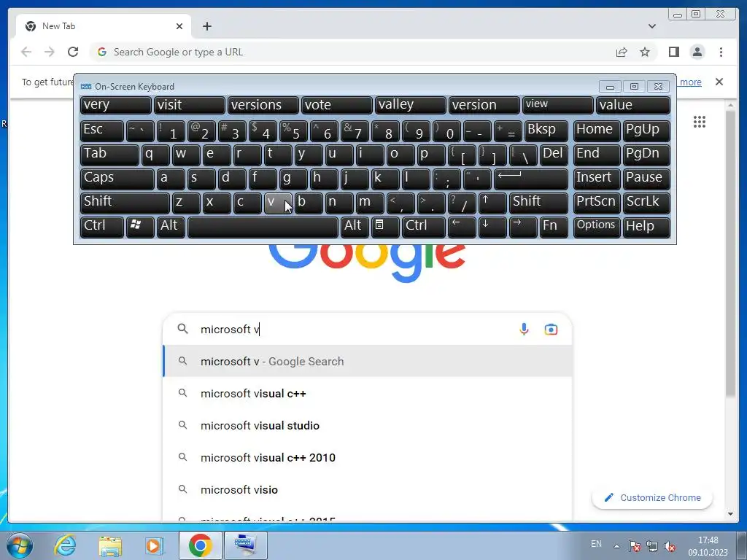Image resolution: width=747 pixels, height=560 pixels.
Task: Open Windows Media Player from taskbar
Action: [x=154, y=545]
